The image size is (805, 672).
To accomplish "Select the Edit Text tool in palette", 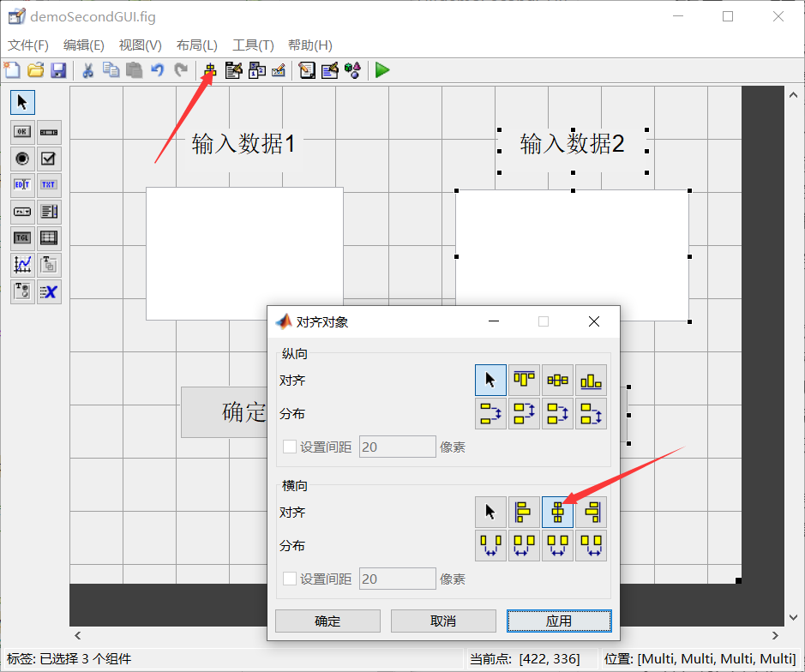I will (22, 184).
